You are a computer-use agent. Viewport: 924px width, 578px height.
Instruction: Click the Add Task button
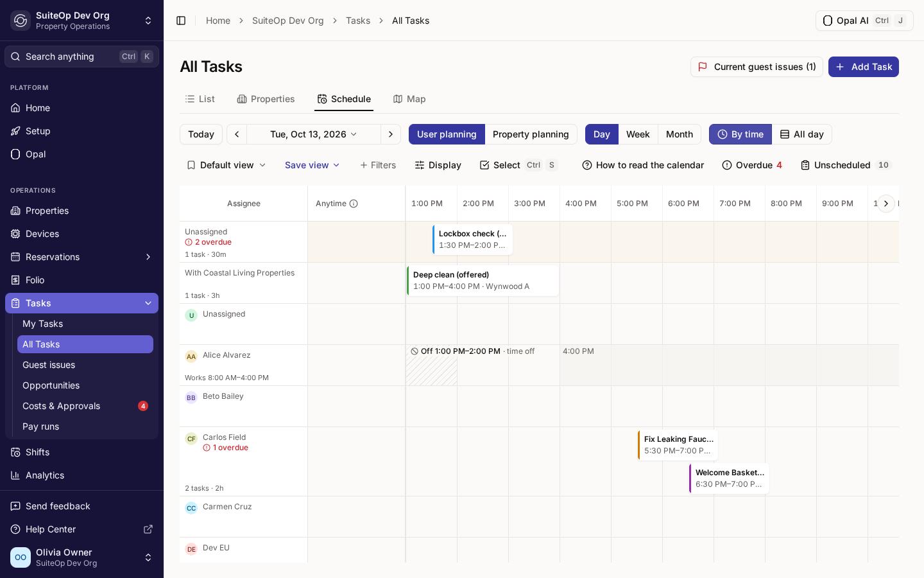[x=864, y=67]
